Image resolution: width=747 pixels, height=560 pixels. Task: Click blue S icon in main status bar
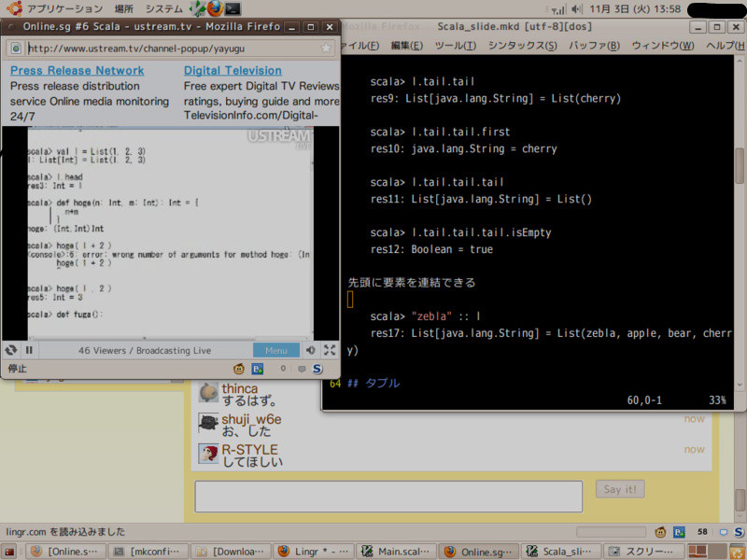[x=739, y=532]
